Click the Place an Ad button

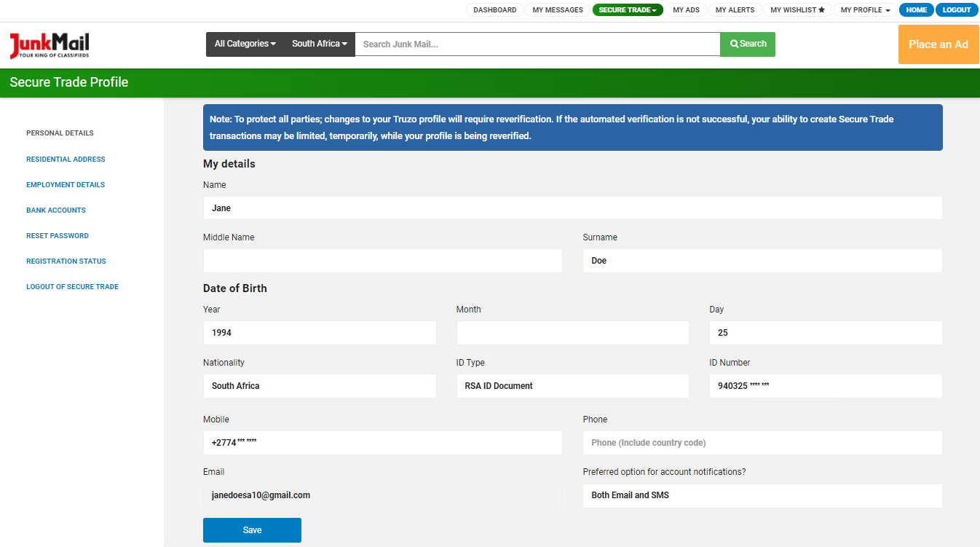pyautogui.click(x=938, y=44)
